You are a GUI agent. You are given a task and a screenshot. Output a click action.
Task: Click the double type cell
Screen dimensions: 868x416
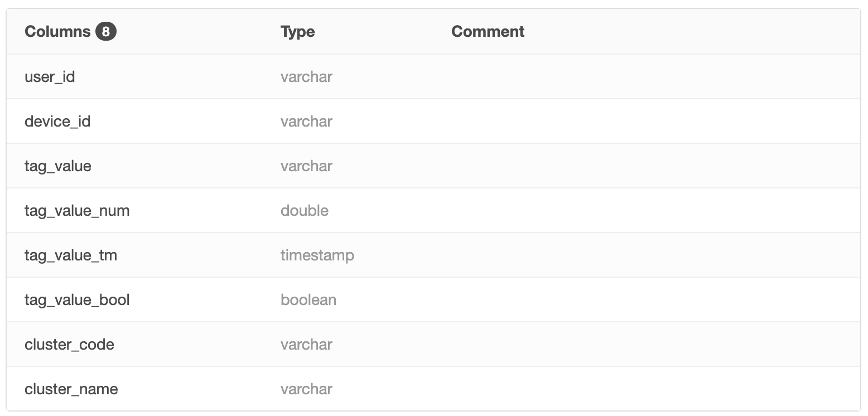click(305, 211)
